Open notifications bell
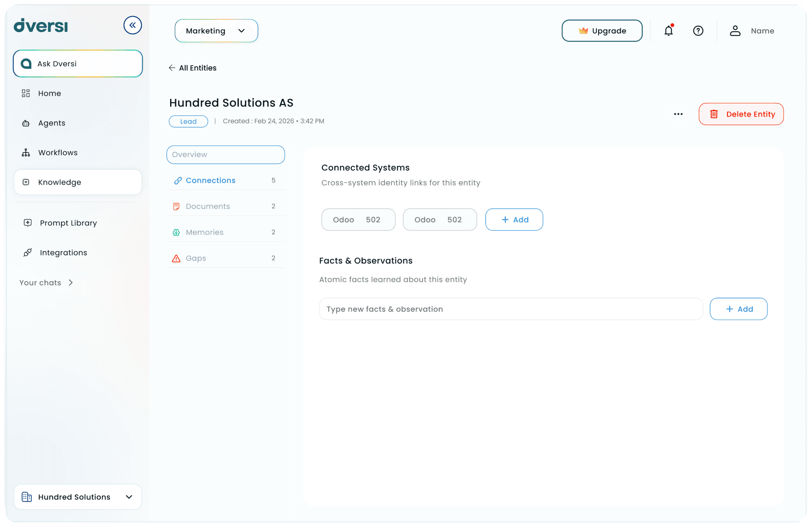Screen dimensions: 812x528 tap(669, 31)
